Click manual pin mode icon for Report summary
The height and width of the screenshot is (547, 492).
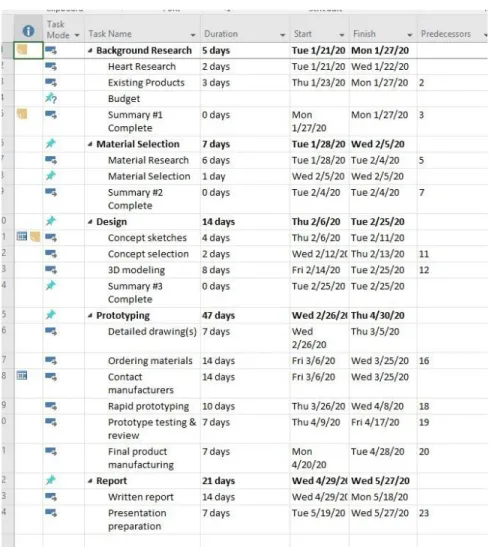[51, 480]
